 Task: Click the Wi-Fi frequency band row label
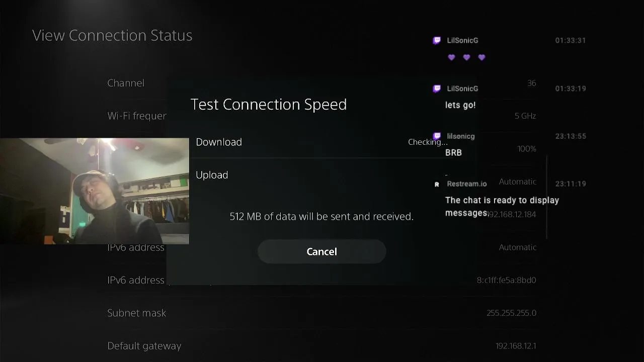point(137,116)
